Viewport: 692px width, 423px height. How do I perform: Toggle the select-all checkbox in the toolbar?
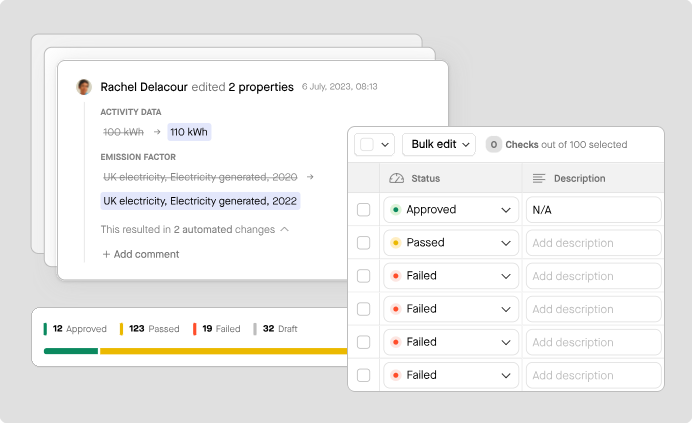(x=367, y=144)
